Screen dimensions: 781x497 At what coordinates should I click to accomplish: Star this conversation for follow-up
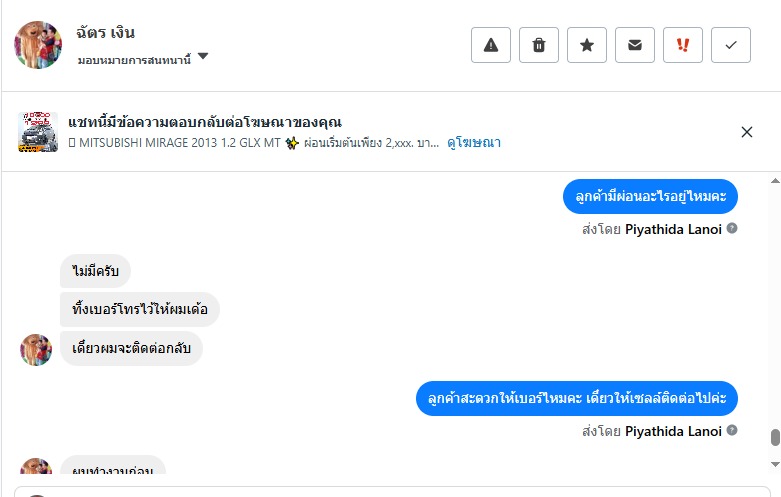pyautogui.click(x=587, y=45)
